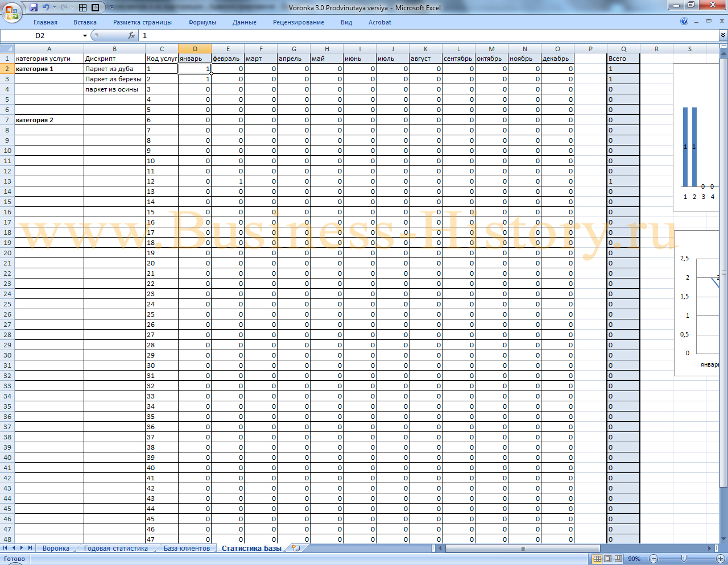Click the zoom in plus button
The height and width of the screenshot is (565, 728).
(721, 559)
